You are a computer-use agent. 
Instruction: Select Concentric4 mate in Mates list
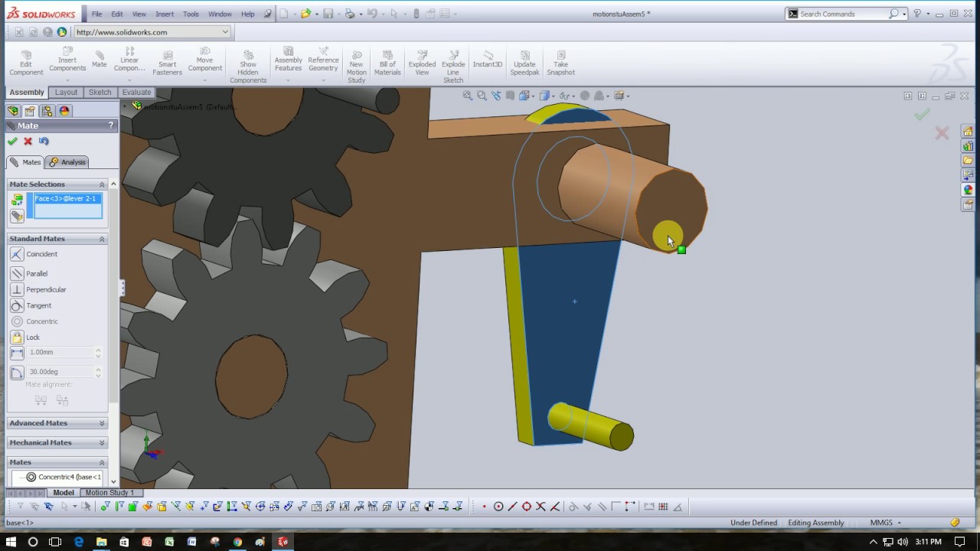63,477
